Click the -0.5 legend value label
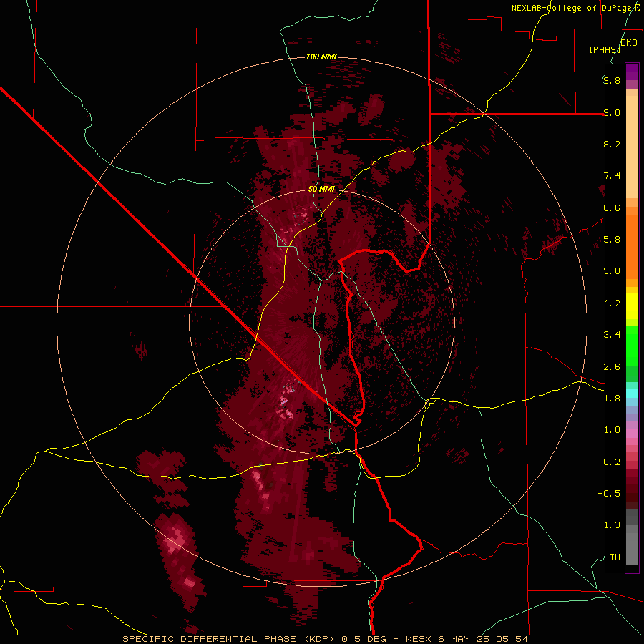 pyautogui.click(x=609, y=494)
